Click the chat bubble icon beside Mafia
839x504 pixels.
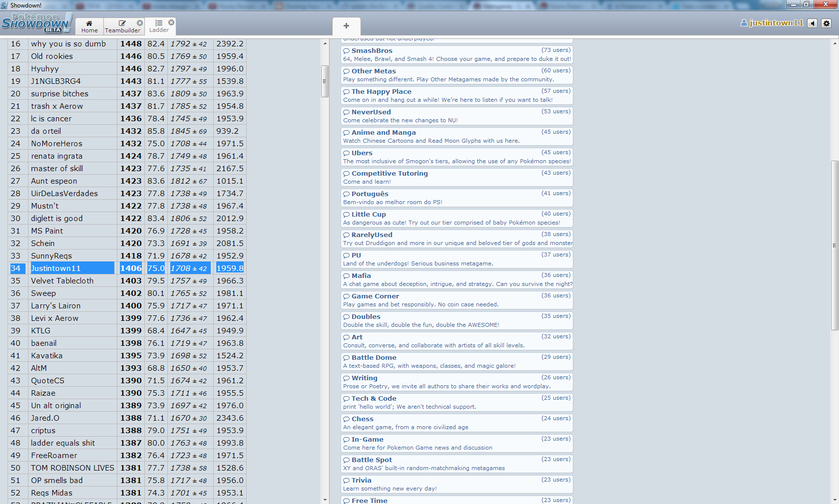[x=346, y=276]
